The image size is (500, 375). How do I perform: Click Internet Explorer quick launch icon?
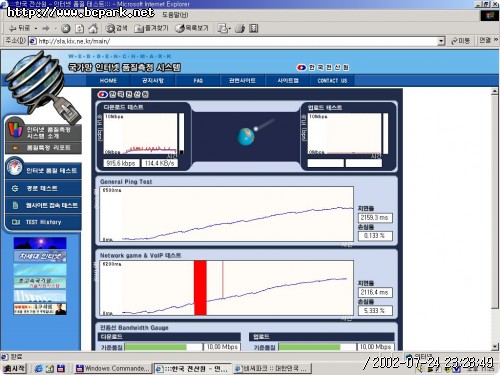pos(39,368)
